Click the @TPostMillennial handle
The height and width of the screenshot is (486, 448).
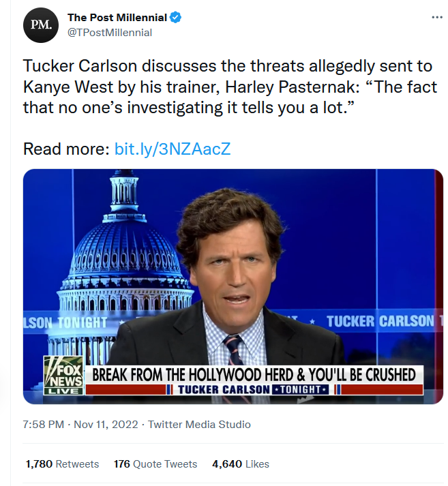coord(110,33)
